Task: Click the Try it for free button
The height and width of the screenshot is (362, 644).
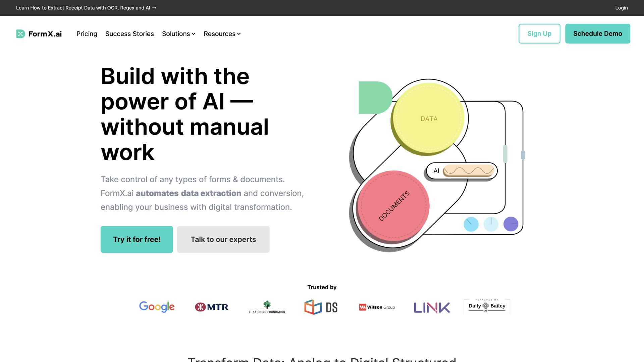Action: click(137, 239)
